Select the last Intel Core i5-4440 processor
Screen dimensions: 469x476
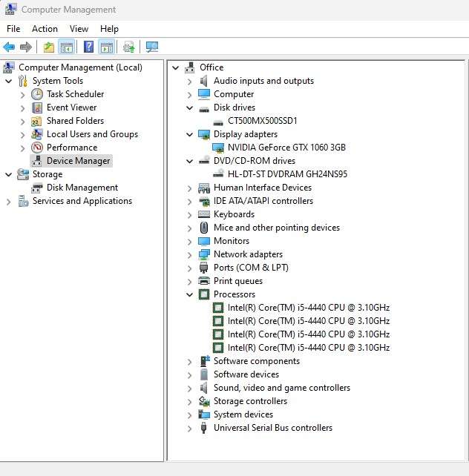click(x=309, y=348)
